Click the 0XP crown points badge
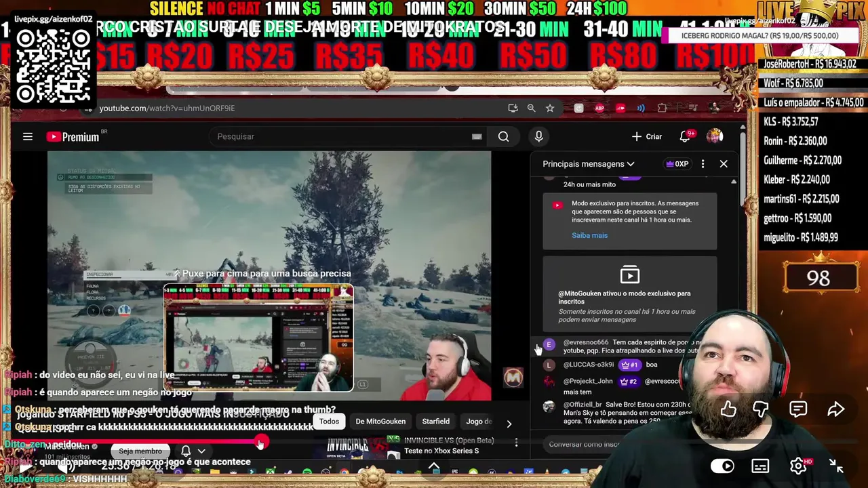Viewport: 868px width, 488px height. [x=677, y=164]
